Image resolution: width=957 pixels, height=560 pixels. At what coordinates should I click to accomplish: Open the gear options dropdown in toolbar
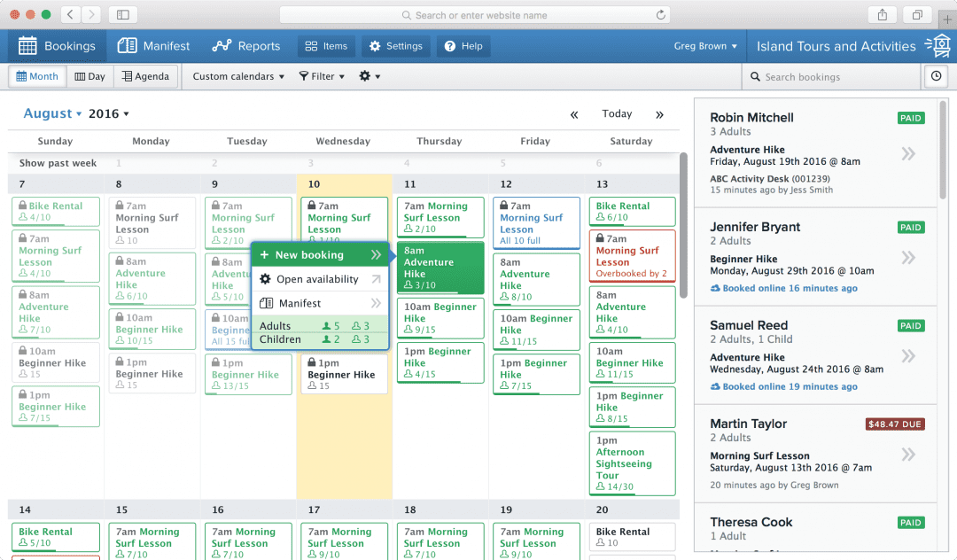click(370, 76)
